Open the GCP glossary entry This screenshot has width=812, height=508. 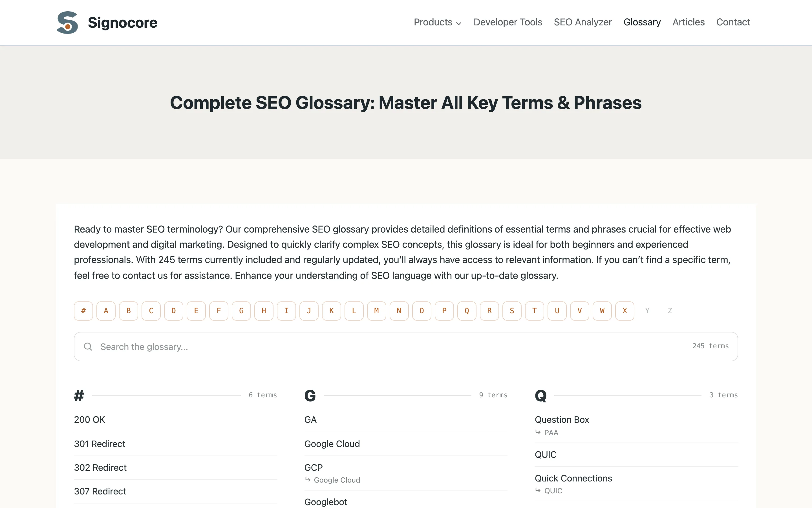[x=314, y=467]
